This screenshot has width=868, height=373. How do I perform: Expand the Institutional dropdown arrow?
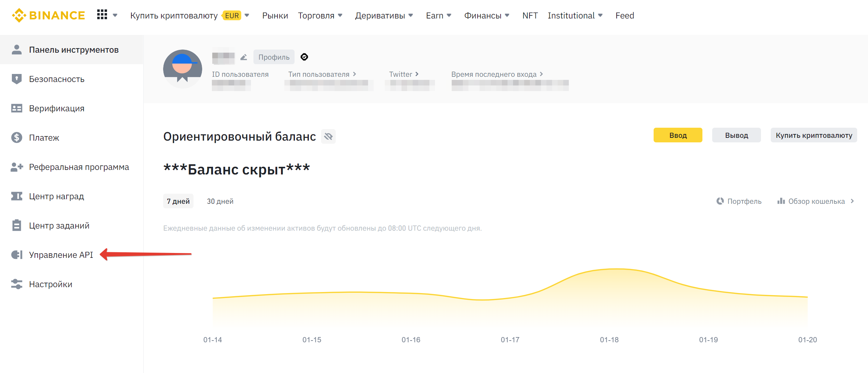600,15
